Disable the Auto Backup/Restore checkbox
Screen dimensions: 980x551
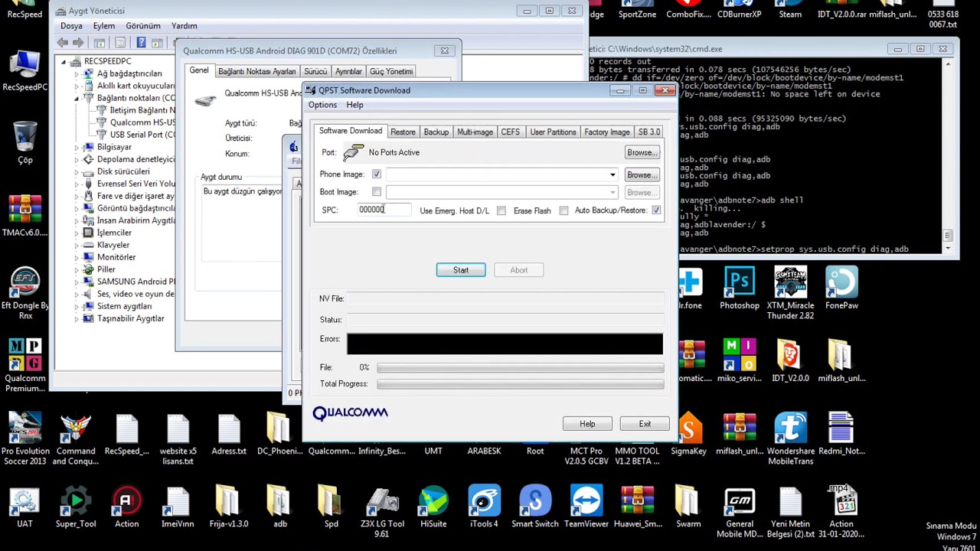657,210
